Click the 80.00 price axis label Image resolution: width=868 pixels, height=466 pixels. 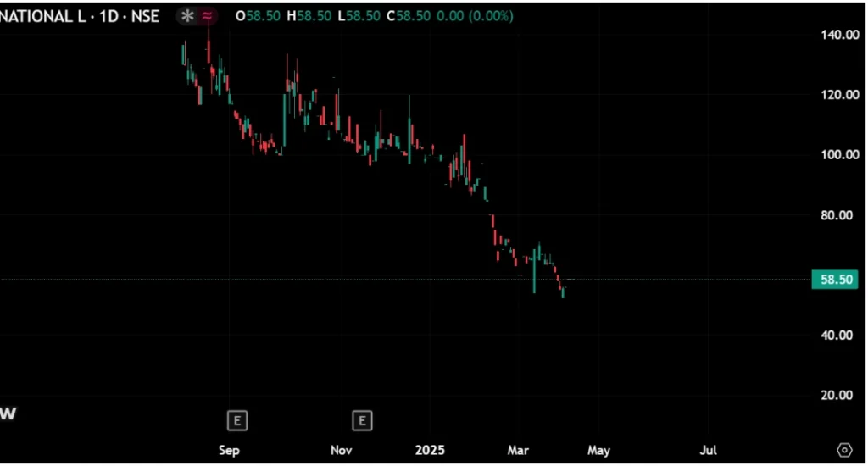pyautogui.click(x=837, y=215)
